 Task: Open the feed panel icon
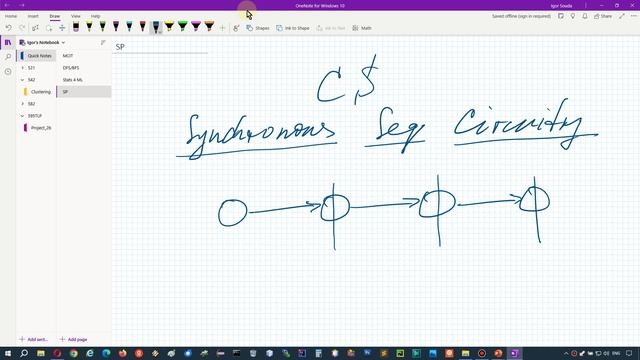(561, 16)
